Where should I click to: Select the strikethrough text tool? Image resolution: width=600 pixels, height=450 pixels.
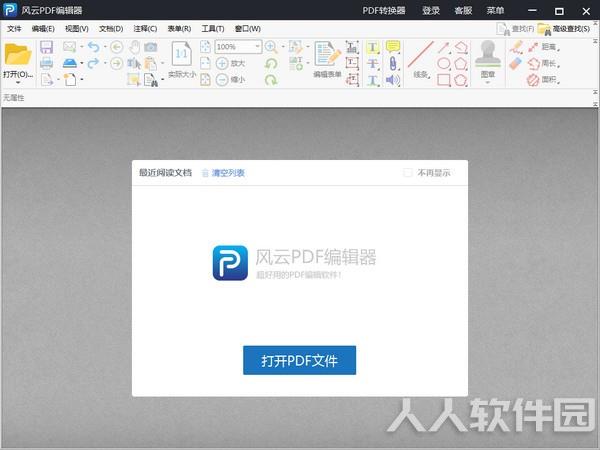(x=372, y=64)
